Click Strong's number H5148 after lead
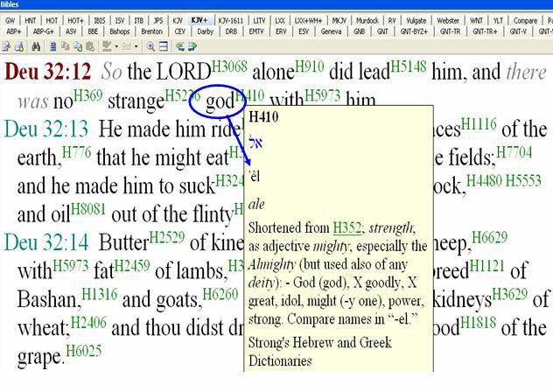This screenshot has height=392, width=553. (409, 66)
